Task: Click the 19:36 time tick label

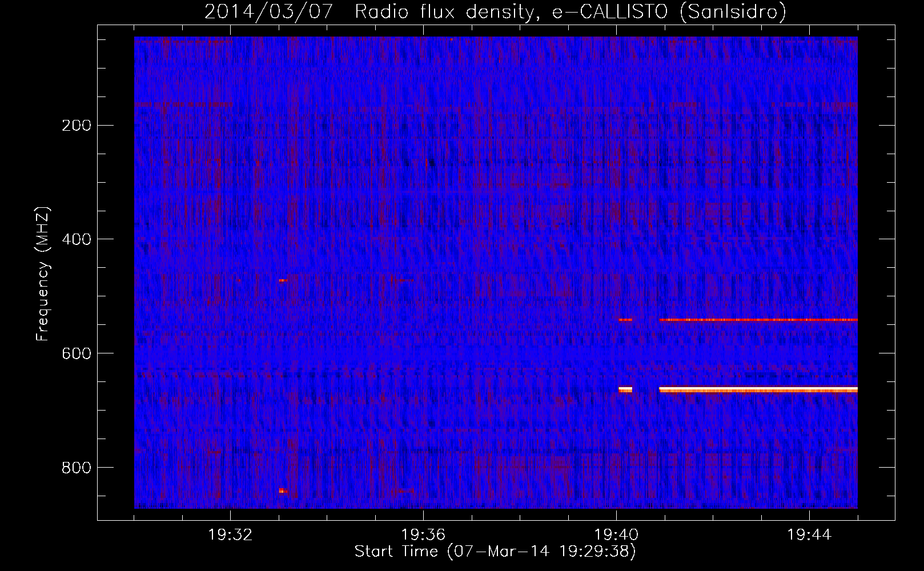Action: [x=423, y=535]
